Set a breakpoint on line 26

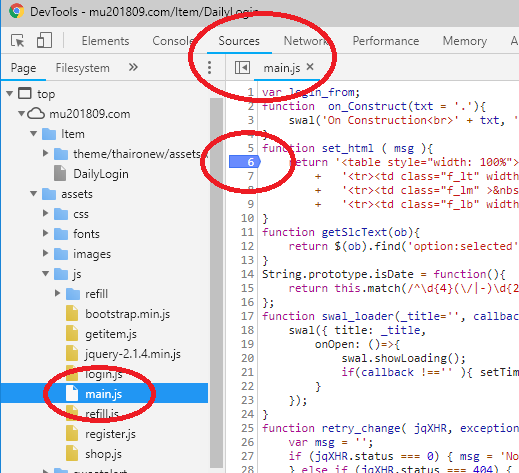pos(247,442)
